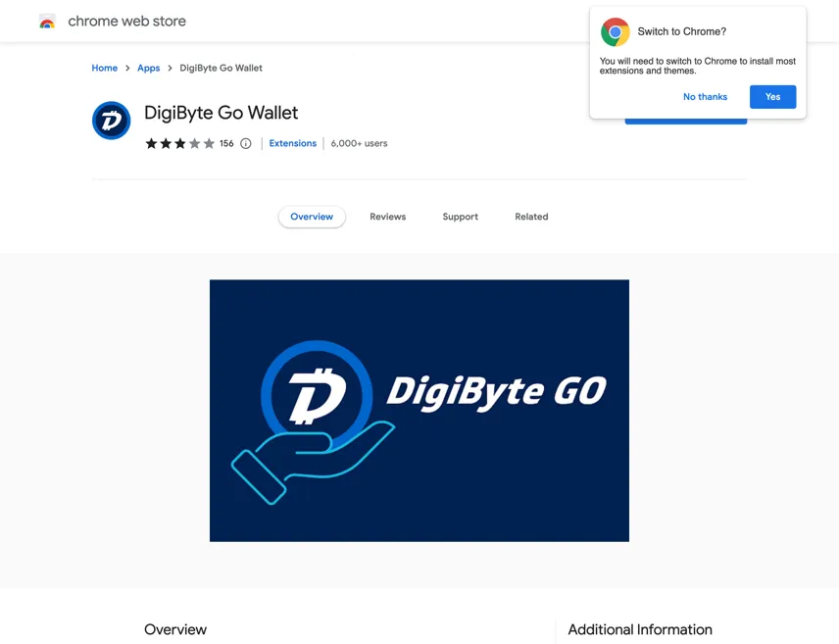Select the Overview tab
This screenshot has width=839, height=644.
(312, 217)
